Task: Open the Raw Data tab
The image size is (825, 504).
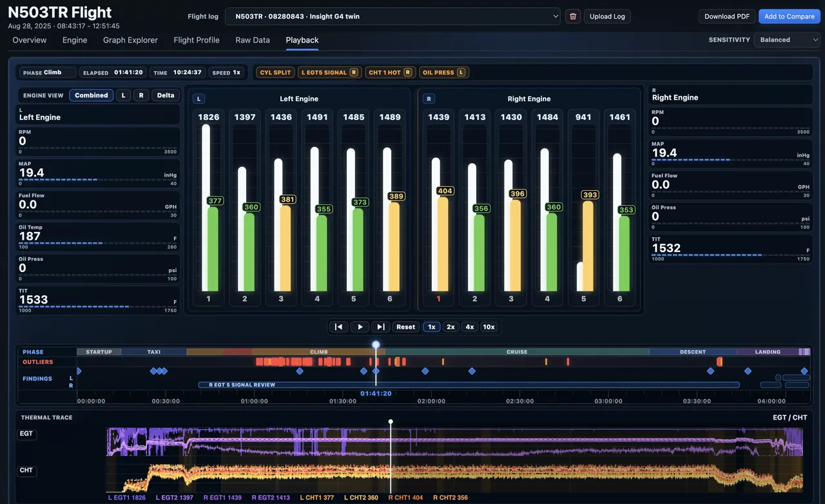Action: point(253,40)
